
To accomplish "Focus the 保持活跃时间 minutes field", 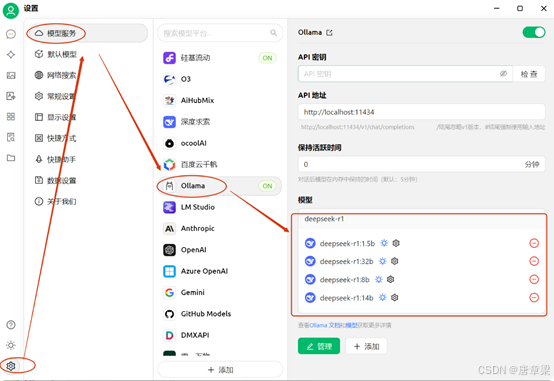I will pos(421,164).
